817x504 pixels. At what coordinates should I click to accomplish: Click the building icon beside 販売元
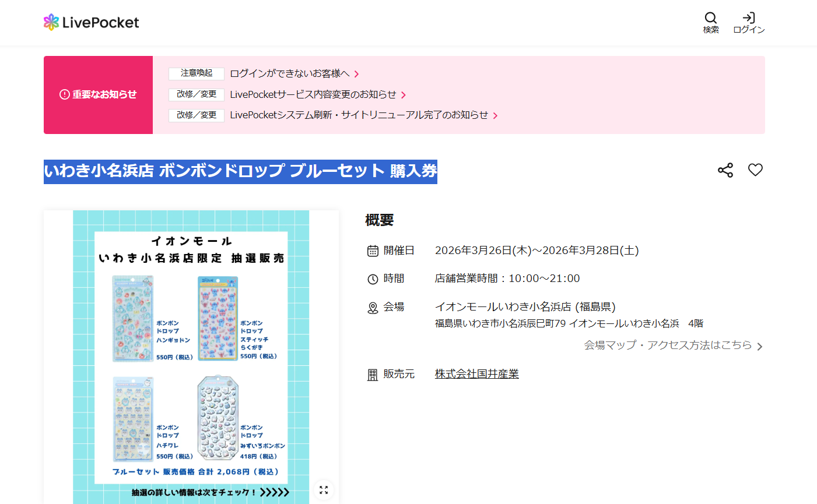pyautogui.click(x=373, y=374)
